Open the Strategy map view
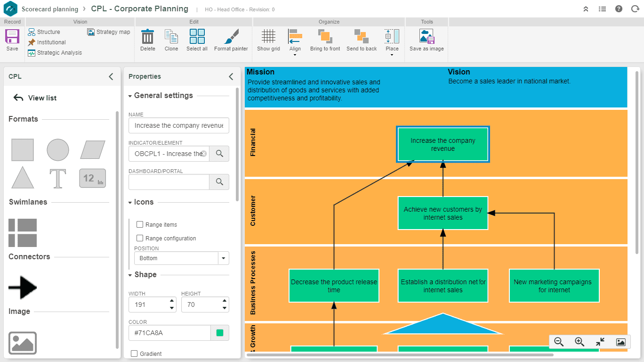This screenshot has width=644, height=362. (109, 32)
